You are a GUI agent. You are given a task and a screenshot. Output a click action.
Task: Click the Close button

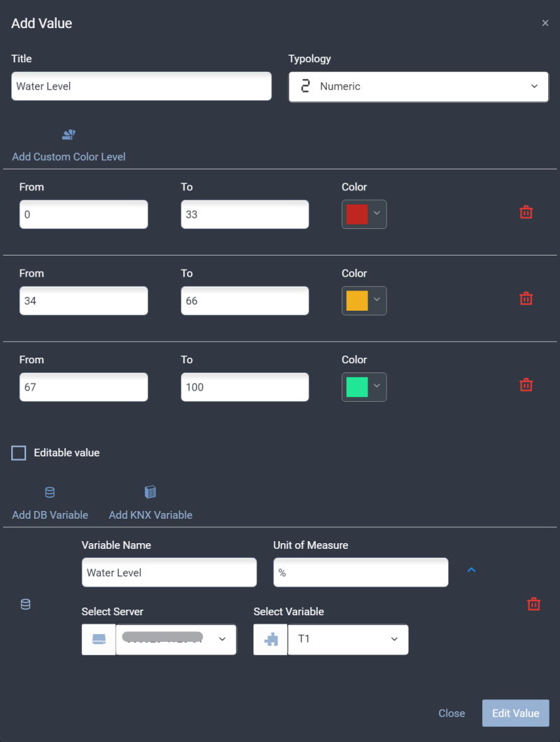click(x=451, y=713)
